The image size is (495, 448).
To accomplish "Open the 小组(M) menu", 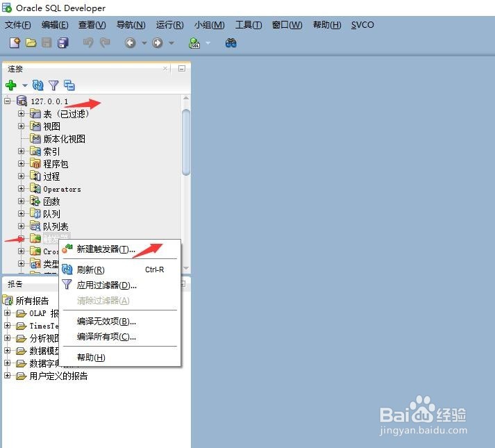I will (x=209, y=24).
